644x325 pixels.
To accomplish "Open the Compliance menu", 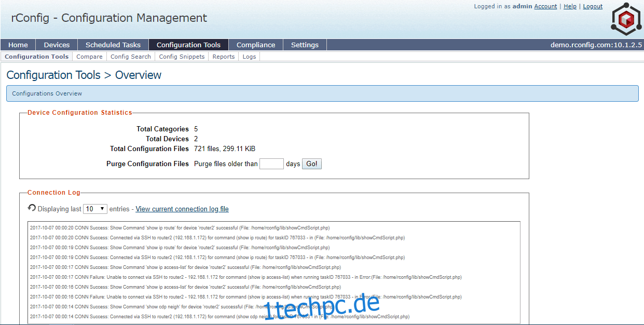I will (256, 45).
